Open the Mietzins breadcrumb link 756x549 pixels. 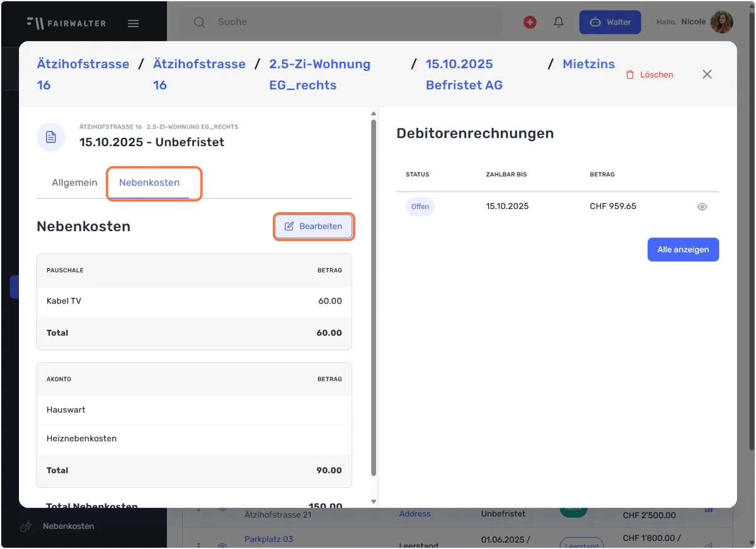(x=588, y=64)
